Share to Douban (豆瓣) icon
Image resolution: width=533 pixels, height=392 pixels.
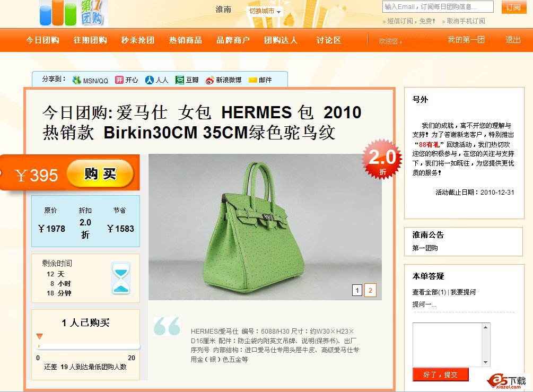coord(179,80)
